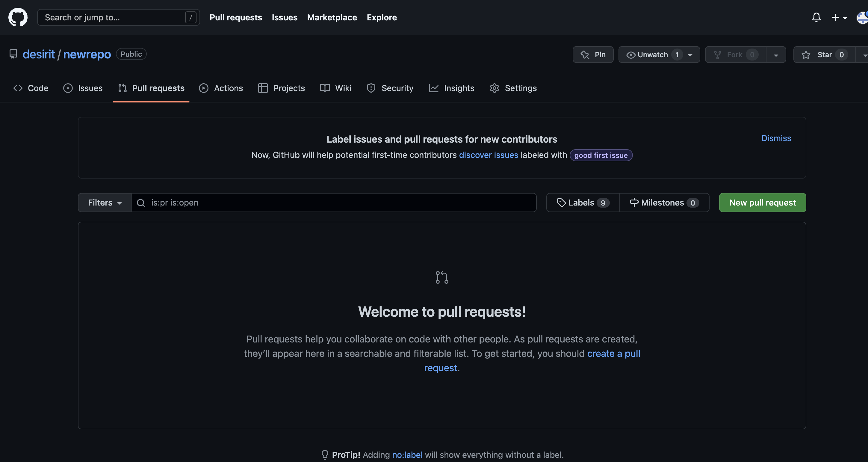Click the repository book icon beside desirit
Image resolution: width=868 pixels, height=462 pixels.
pyautogui.click(x=13, y=54)
